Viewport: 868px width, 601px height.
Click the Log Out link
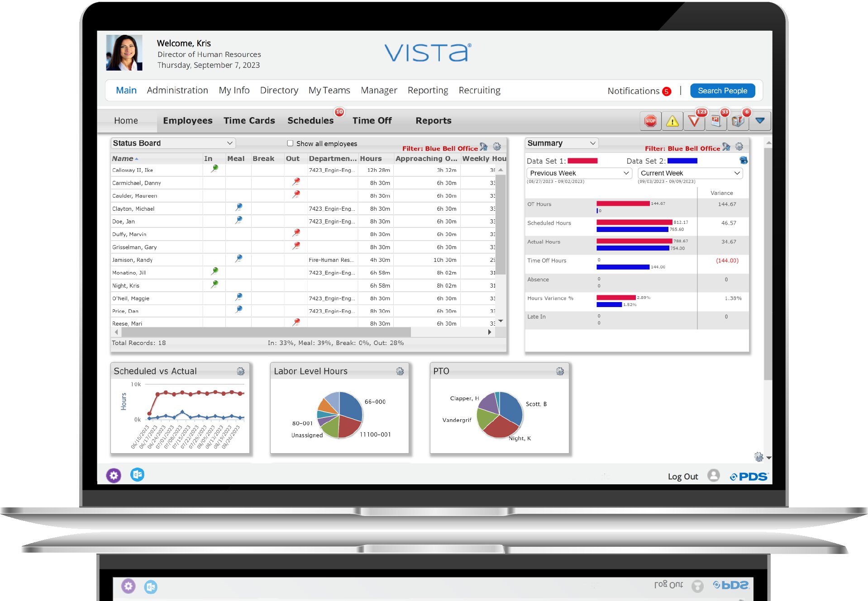[x=682, y=477]
